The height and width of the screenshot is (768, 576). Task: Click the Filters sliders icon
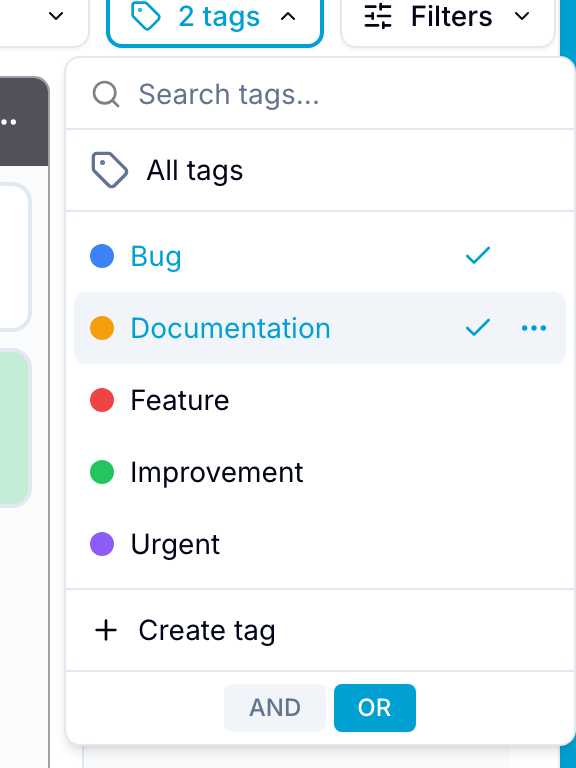tap(378, 17)
